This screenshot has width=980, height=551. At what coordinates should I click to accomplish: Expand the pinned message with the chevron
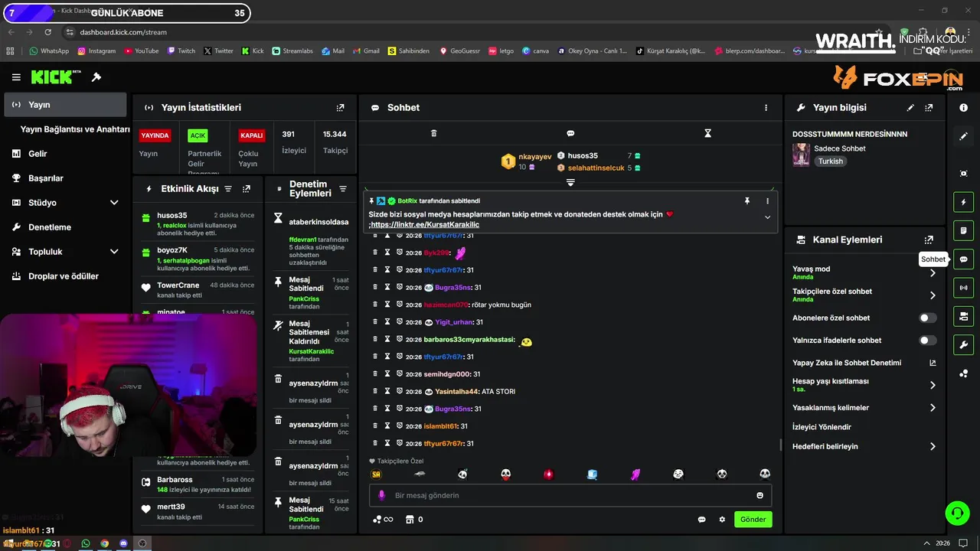(x=767, y=217)
